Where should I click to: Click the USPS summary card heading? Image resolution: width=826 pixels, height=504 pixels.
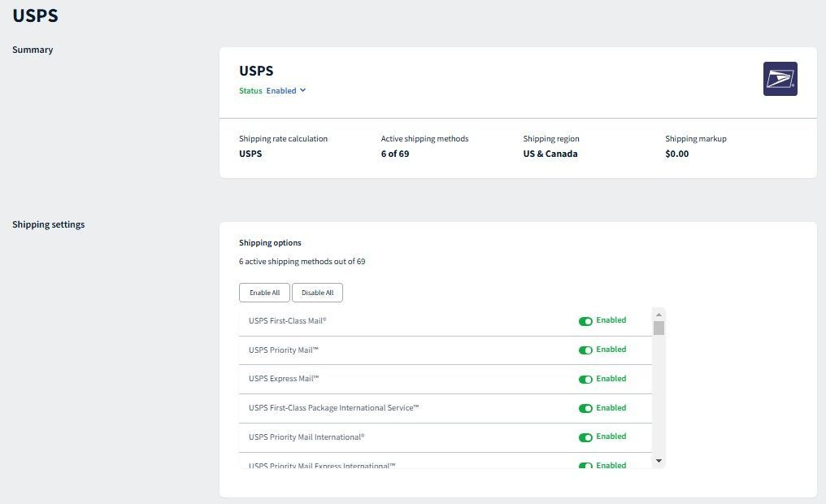[x=256, y=71]
